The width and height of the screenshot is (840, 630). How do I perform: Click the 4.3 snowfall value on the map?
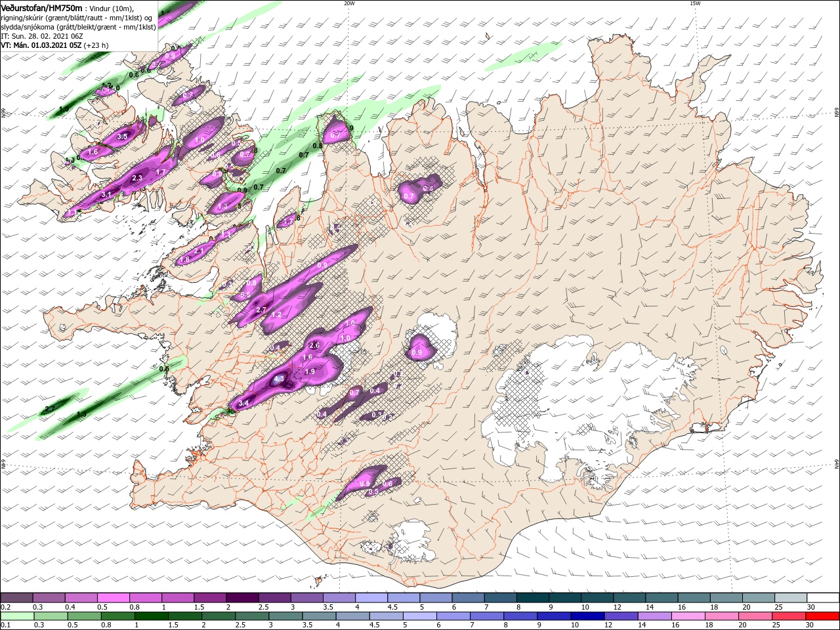coord(279,379)
